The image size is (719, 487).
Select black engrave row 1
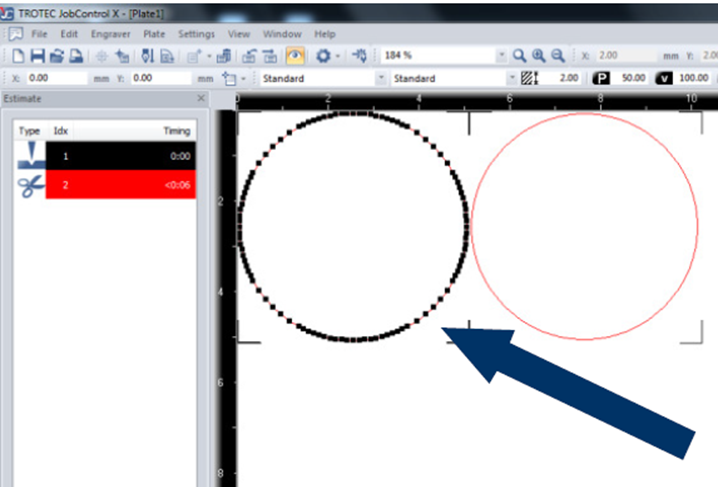(120, 156)
